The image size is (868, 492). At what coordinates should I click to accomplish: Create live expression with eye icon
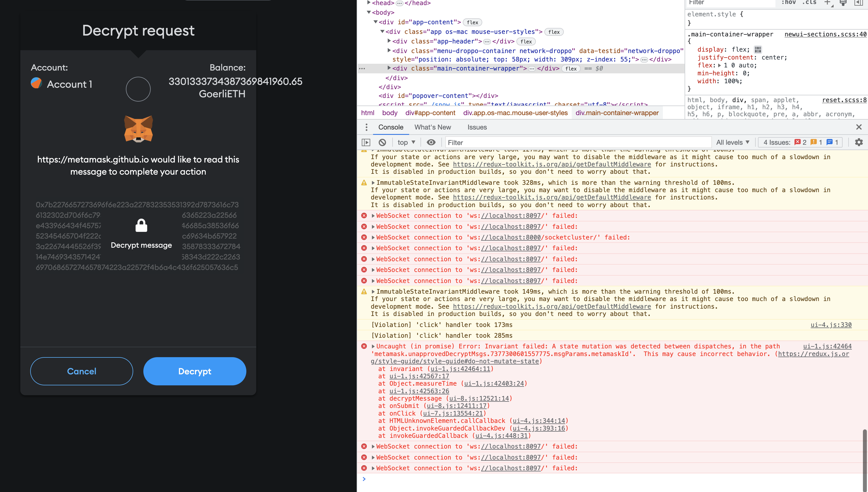pos(431,142)
